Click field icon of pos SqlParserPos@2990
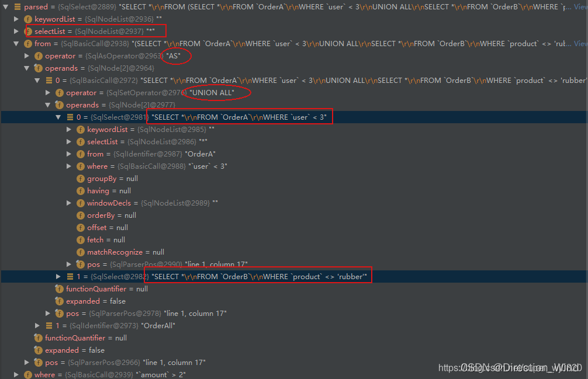The height and width of the screenshot is (379, 588). coord(80,264)
